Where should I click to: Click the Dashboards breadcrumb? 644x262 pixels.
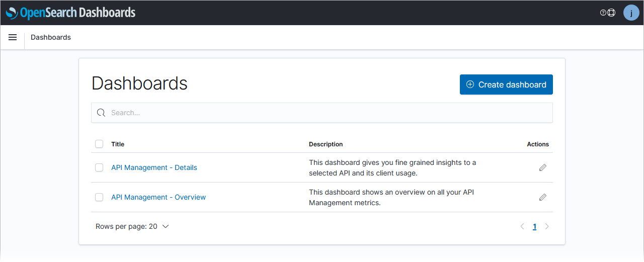point(51,37)
